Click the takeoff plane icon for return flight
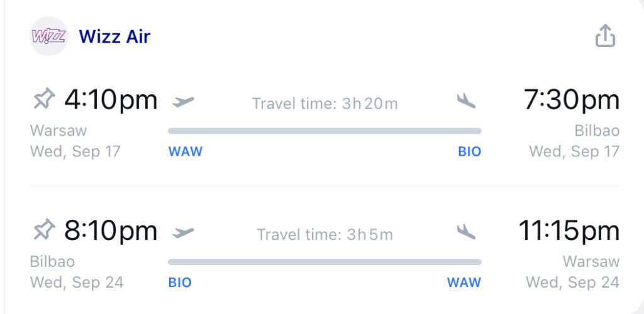The image size is (644, 314). pyautogui.click(x=183, y=232)
